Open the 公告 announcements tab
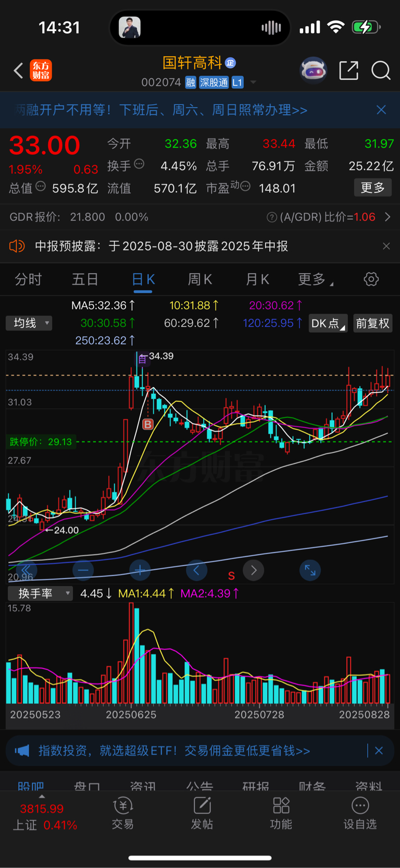This screenshot has height=868, width=400. pos(199,785)
